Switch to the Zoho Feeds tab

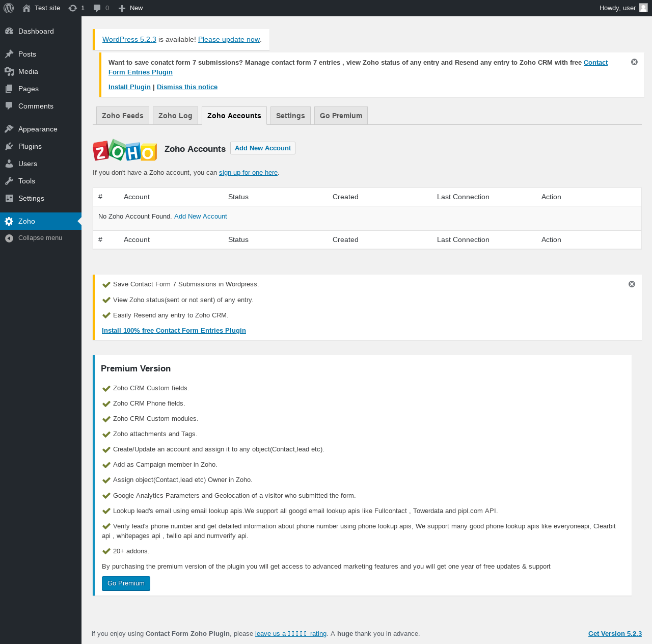(123, 116)
